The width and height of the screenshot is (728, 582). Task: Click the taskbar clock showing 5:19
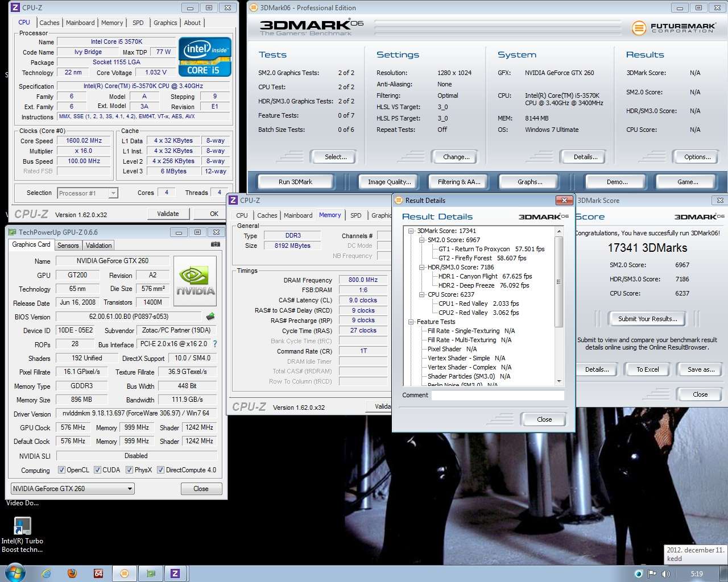coord(697,574)
